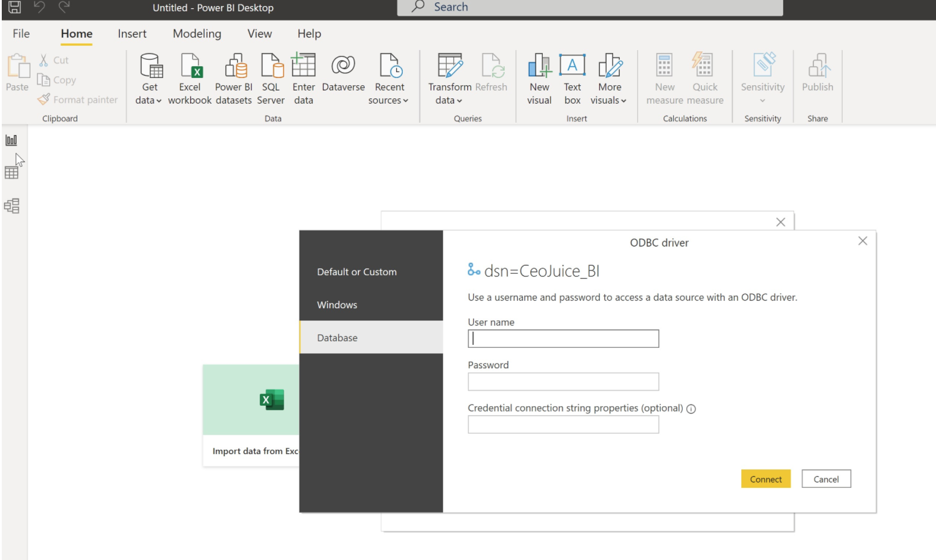Insert a Text box
This screenshot has width=936, height=560.
572,79
